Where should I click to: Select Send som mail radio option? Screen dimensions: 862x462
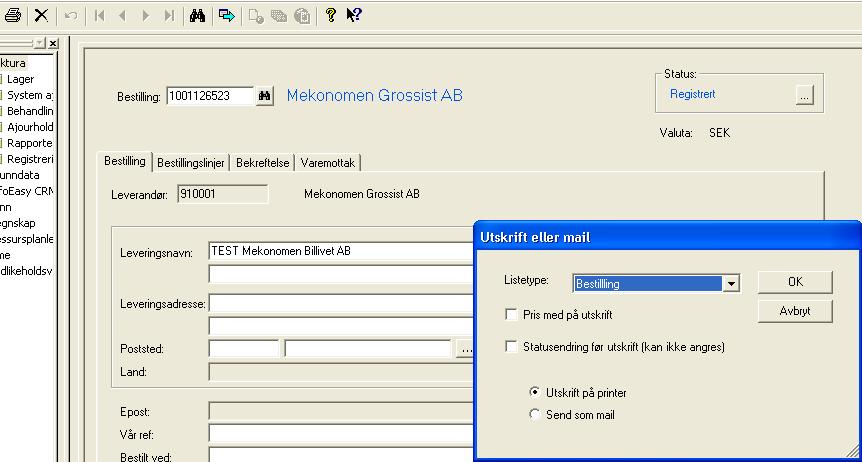coord(534,414)
